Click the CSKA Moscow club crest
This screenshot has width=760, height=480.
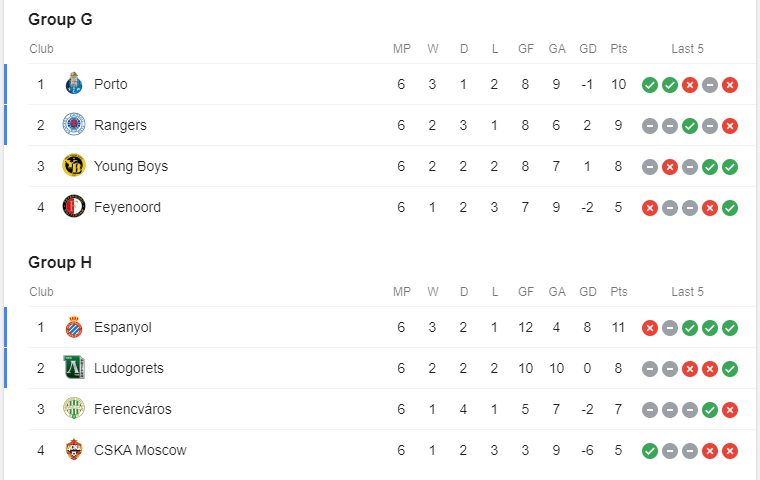click(74, 449)
